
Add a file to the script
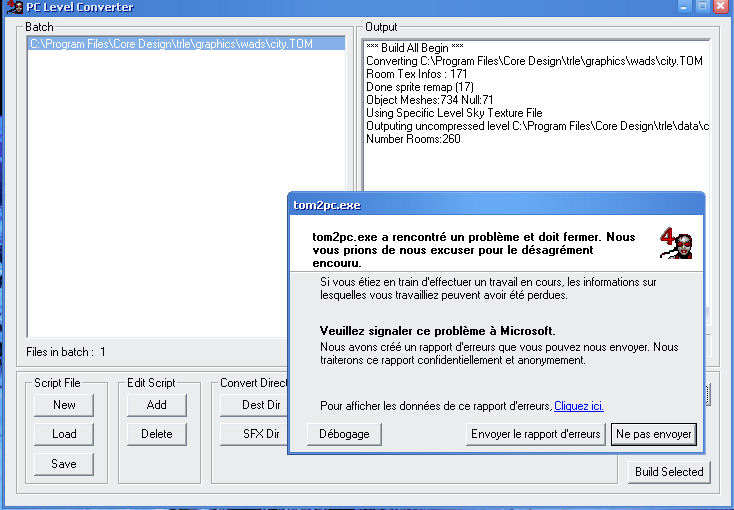[156, 405]
